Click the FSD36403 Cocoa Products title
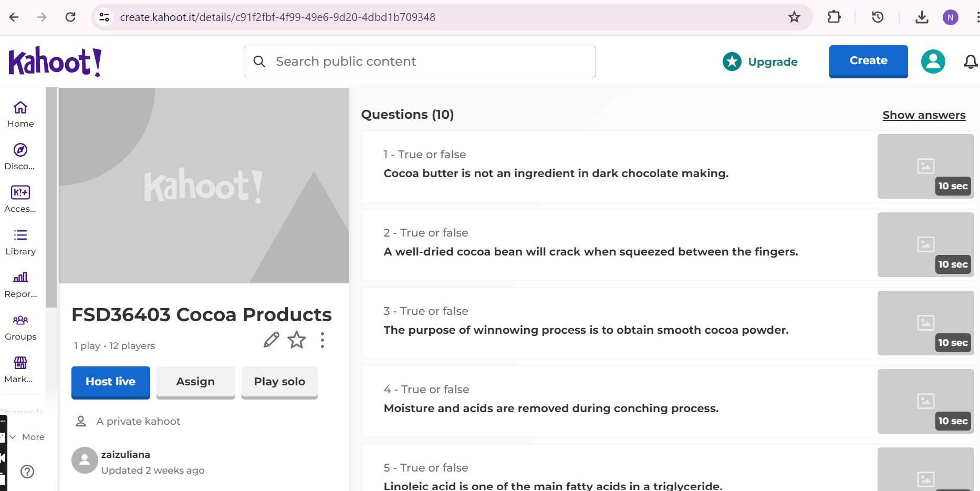Screen dimensions: 980x491 202,315
